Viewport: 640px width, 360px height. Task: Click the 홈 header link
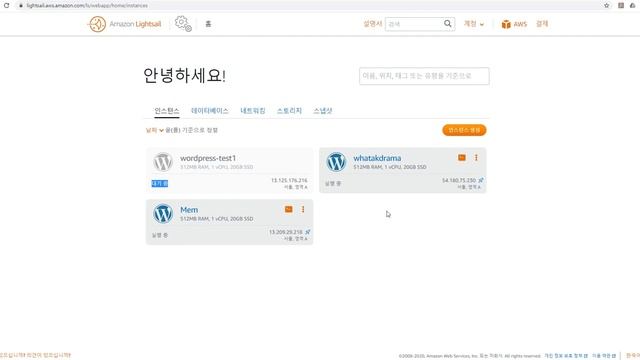[x=208, y=24]
